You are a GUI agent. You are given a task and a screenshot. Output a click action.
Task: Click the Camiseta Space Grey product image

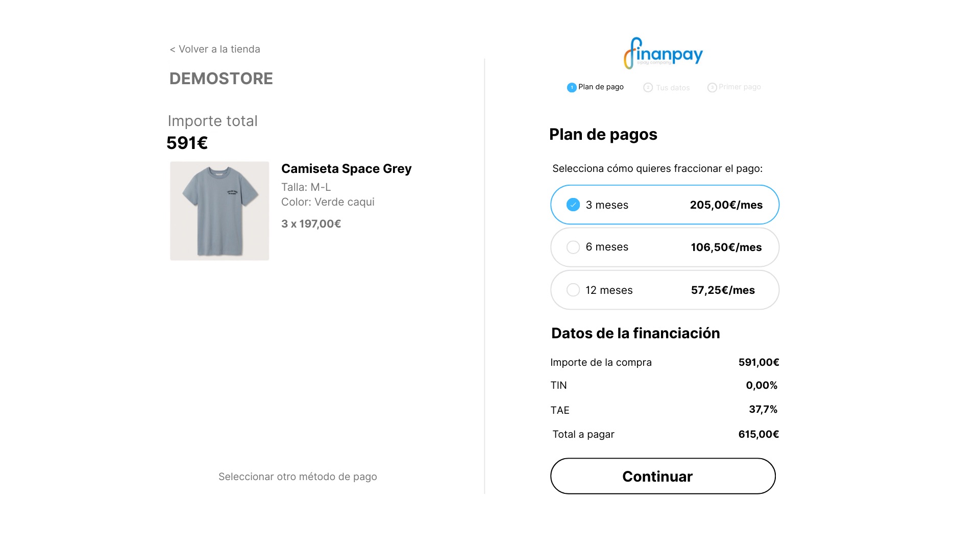(219, 210)
